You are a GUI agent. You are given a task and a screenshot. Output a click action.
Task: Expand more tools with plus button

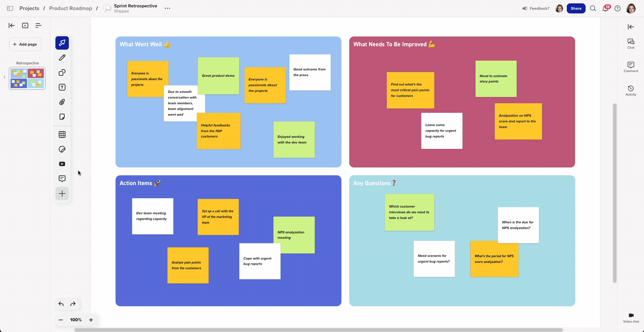62,193
